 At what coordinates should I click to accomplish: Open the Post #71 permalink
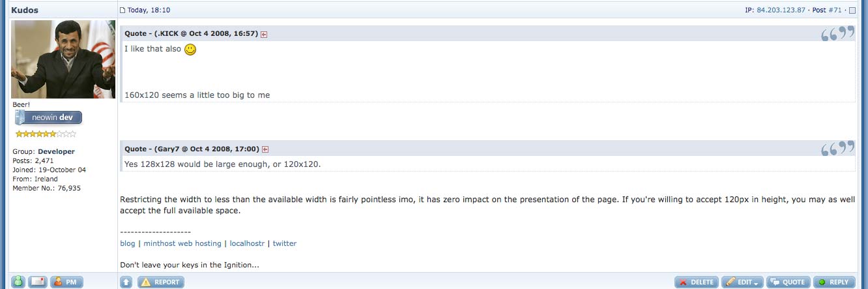[835, 10]
